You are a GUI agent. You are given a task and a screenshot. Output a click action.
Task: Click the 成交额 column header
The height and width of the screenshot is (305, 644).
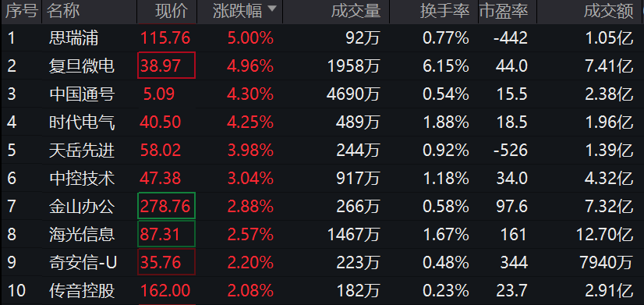[x=608, y=12]
